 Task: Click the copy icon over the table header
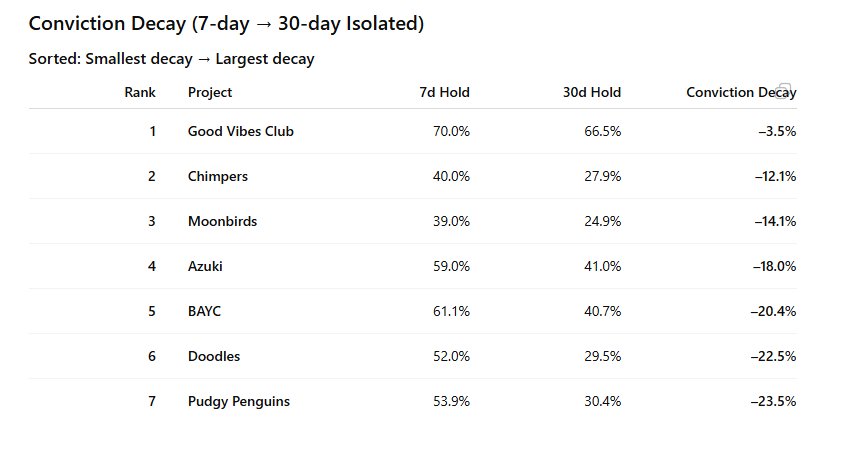pyautogui.click(x=785, y=90)
